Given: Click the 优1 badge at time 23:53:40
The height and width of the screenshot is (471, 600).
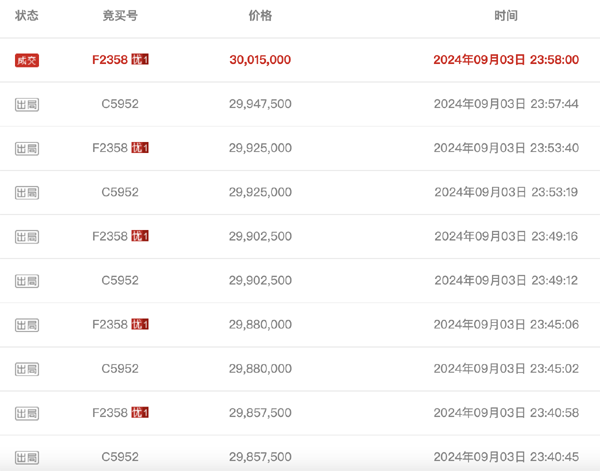Looking at the screenshot, I should pos(140,148).
